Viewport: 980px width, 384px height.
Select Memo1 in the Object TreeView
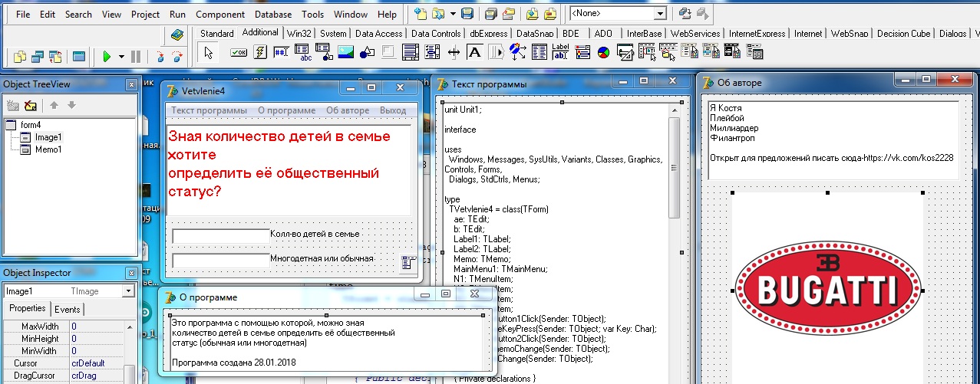click(48, 149)
